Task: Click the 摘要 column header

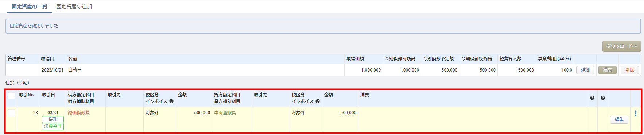Action: (365, 95)
